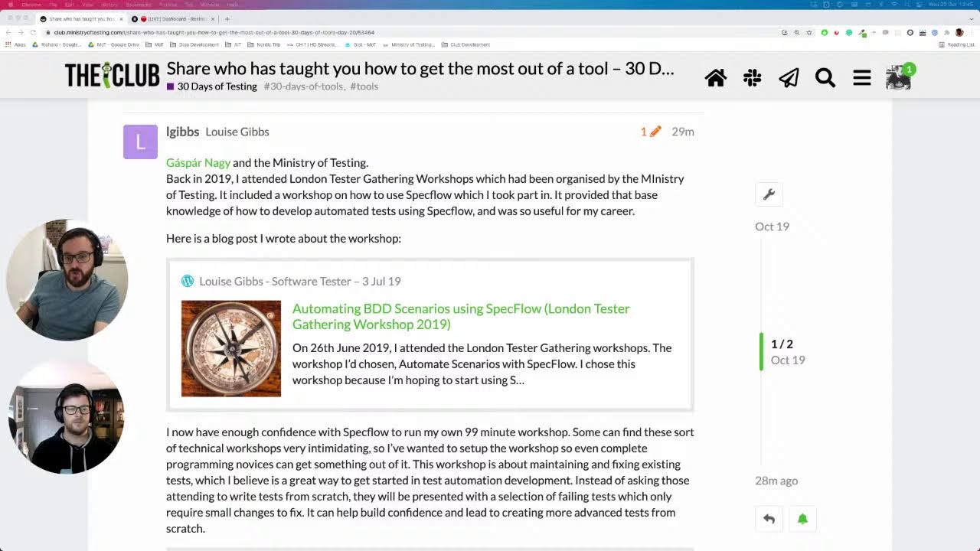
Task: Open a new browser tab
Action: 227,18
